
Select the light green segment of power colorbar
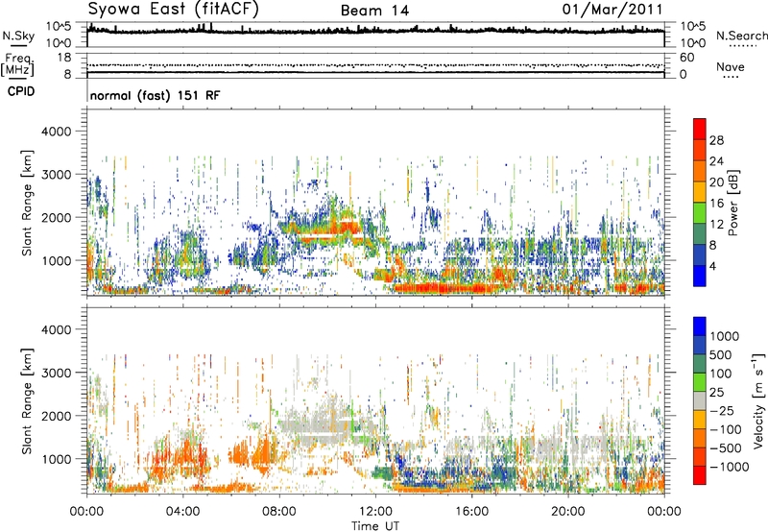click(x=700, y=213)
